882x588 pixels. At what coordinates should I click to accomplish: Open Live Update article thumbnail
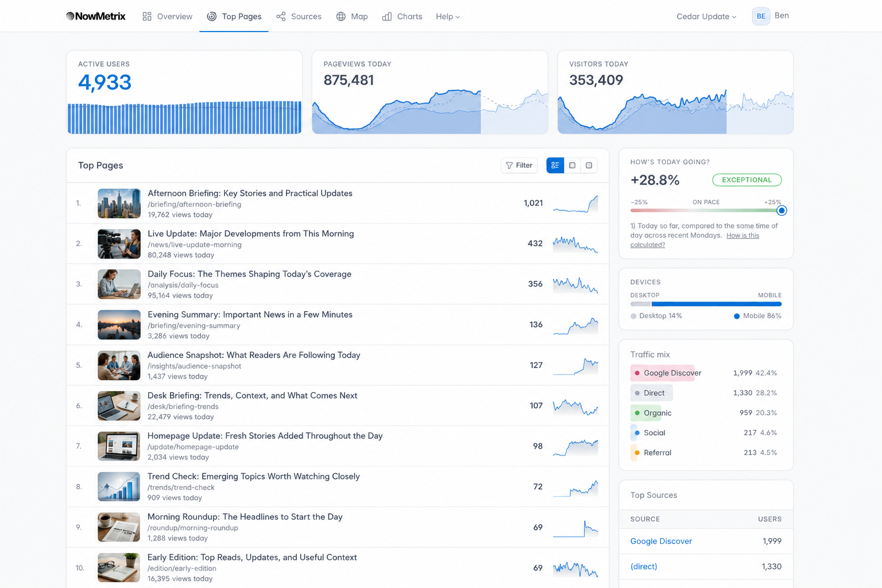pos(119,244)
